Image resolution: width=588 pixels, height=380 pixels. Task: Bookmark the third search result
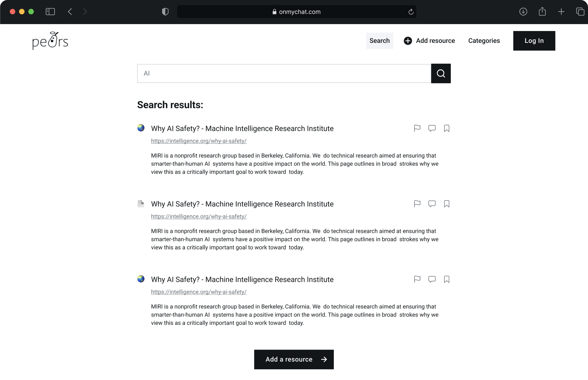tap(446, 279)
